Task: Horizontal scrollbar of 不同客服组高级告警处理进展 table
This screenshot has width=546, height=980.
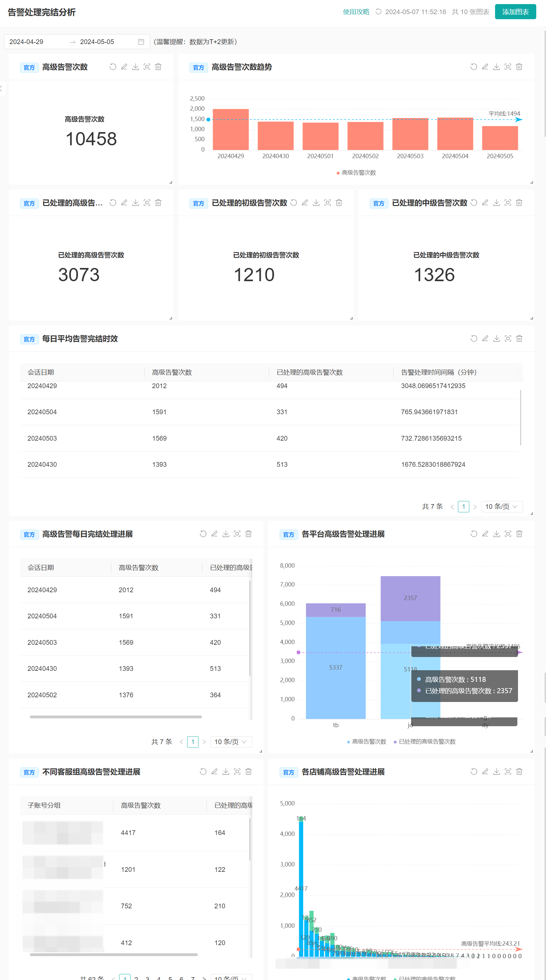Action: pos(114,955)
